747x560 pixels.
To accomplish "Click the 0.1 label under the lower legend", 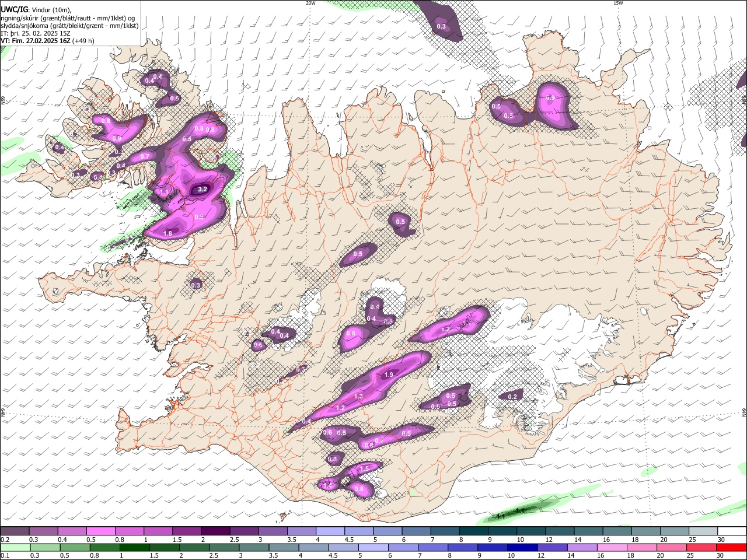I will (4, 556).
